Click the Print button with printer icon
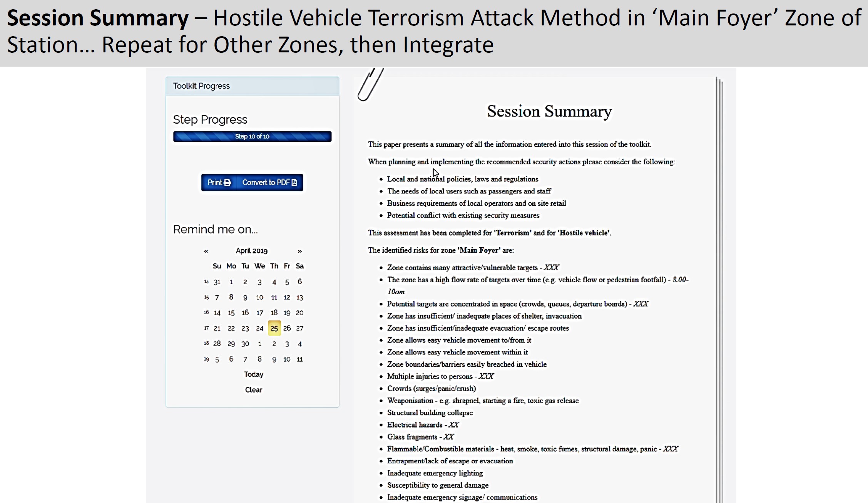The height and width of the screenshot is (503, 868). (x=219, y=182)
